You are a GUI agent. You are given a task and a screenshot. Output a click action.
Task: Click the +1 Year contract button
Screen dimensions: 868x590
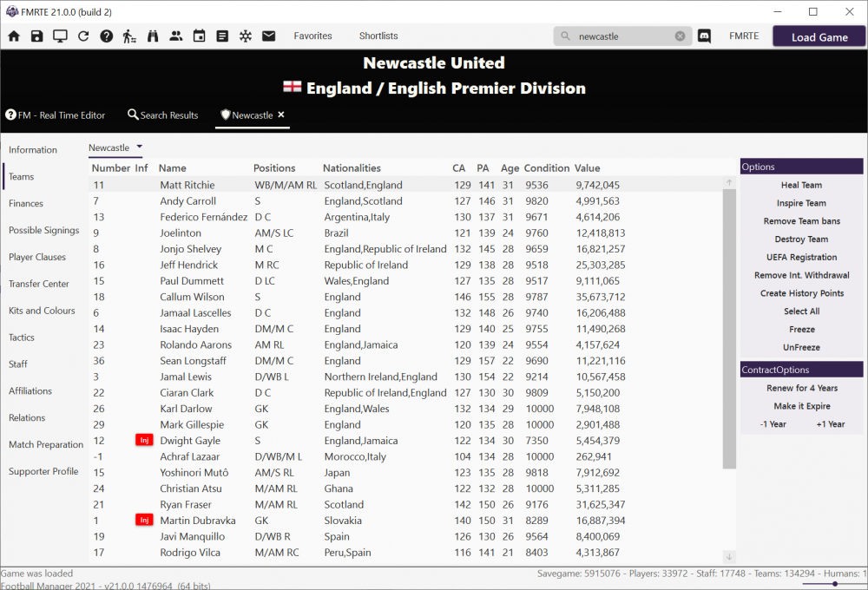click(831, 424)
